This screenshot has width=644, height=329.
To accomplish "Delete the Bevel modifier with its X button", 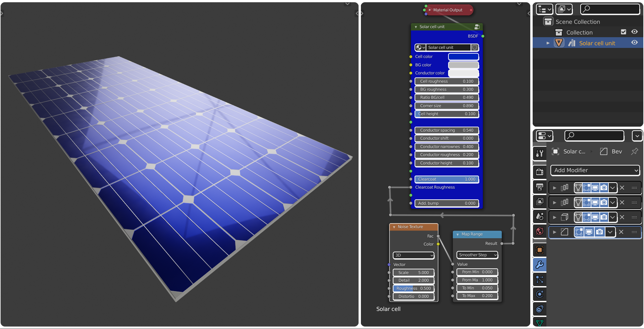I will [x=621, y=232].
